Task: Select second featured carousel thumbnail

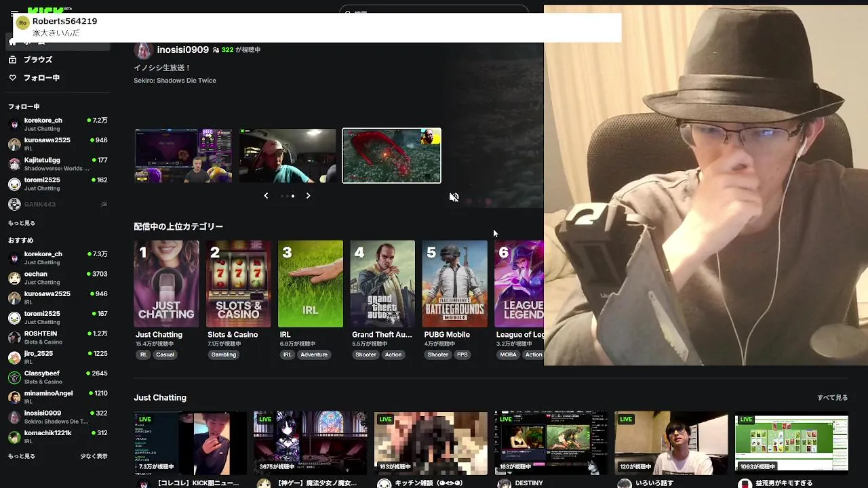Action: [288, 156]
